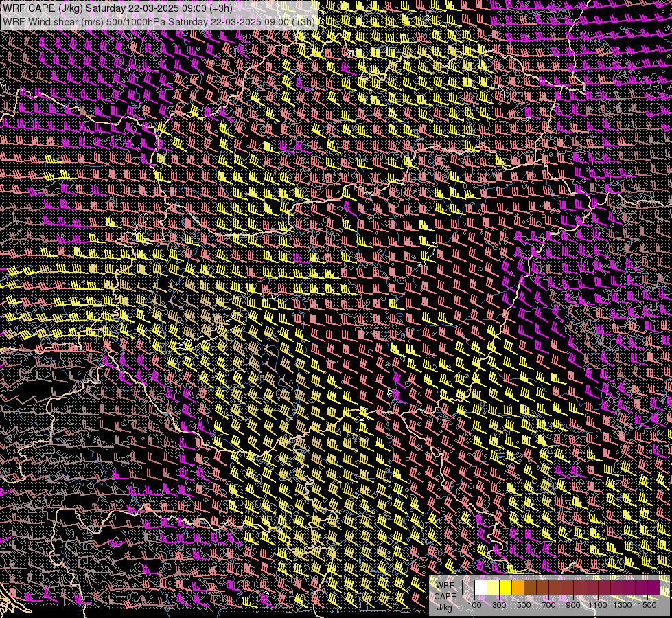Click the legend value 900
672x618 pixels.
point(573,605)
